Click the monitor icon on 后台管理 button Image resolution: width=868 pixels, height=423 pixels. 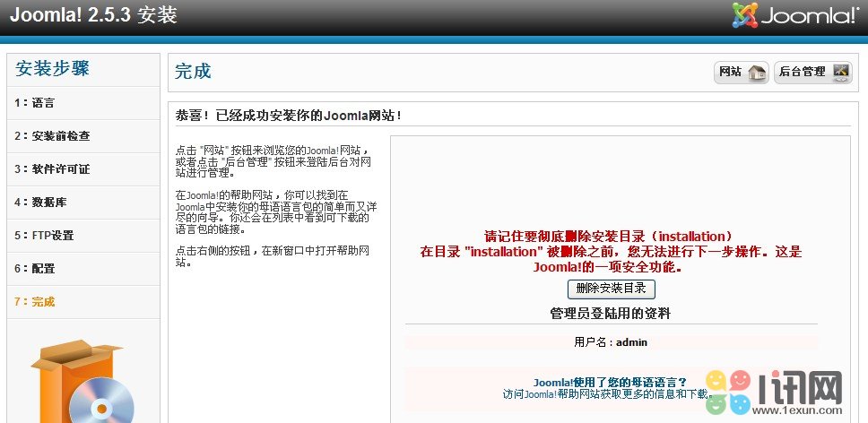point(841,73)
